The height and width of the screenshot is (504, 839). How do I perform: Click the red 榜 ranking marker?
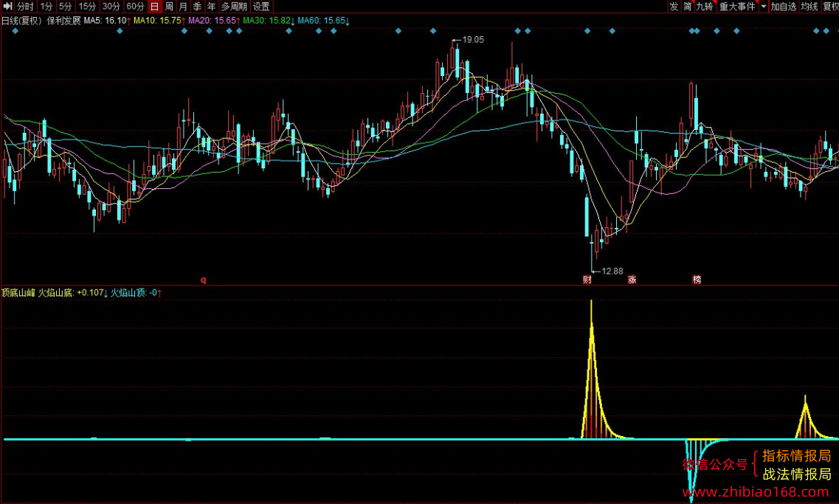point(697,279)
